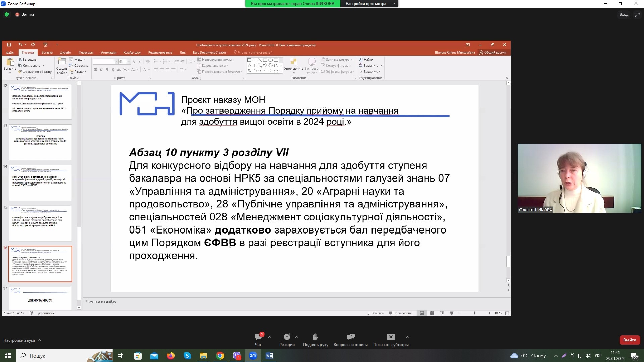The image size is (644, 362).
Task: Click Общий доступ (Share) button
Action: click(x=492, y=53)
